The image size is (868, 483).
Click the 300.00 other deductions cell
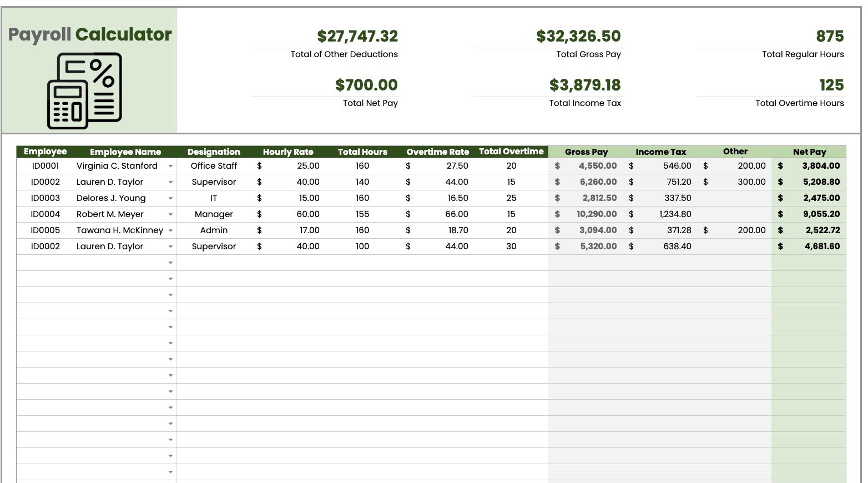(735, 182)
